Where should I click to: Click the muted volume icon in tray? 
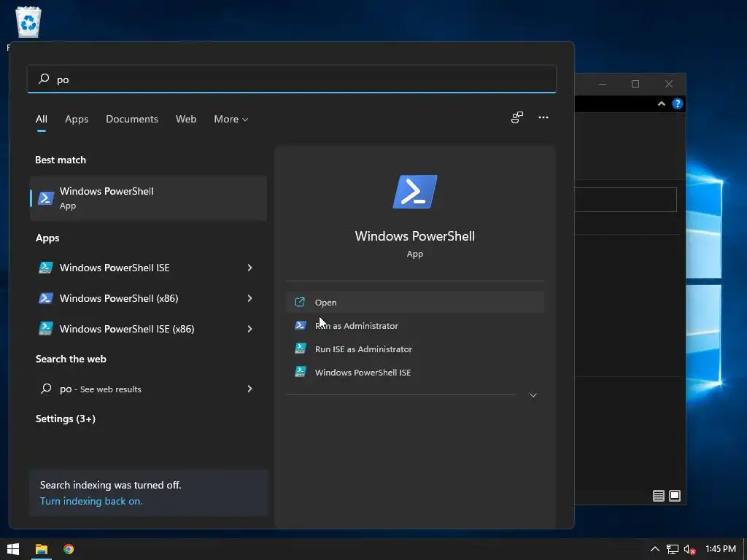tap(689, 550)
